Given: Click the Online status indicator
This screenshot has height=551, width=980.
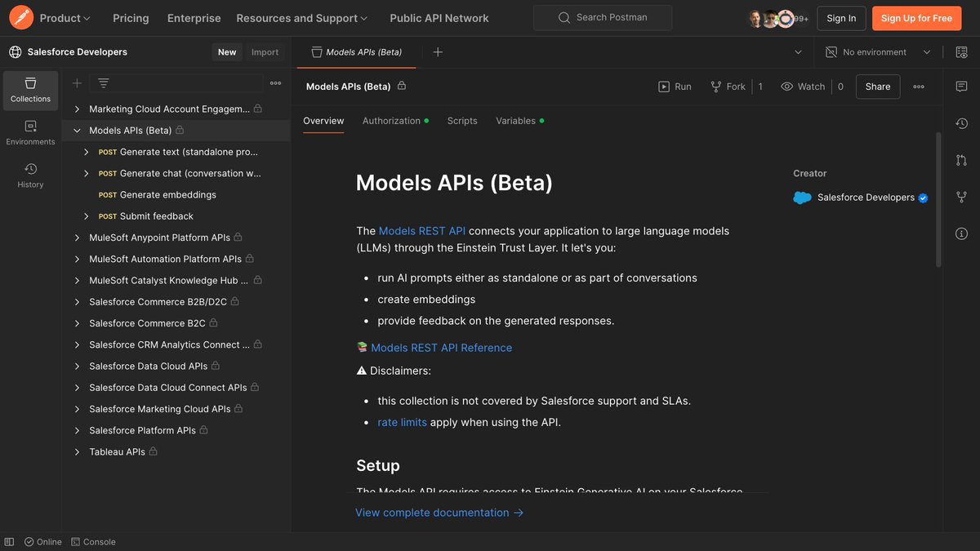Looking at the screenshot, I should click(x=43, y=542).
